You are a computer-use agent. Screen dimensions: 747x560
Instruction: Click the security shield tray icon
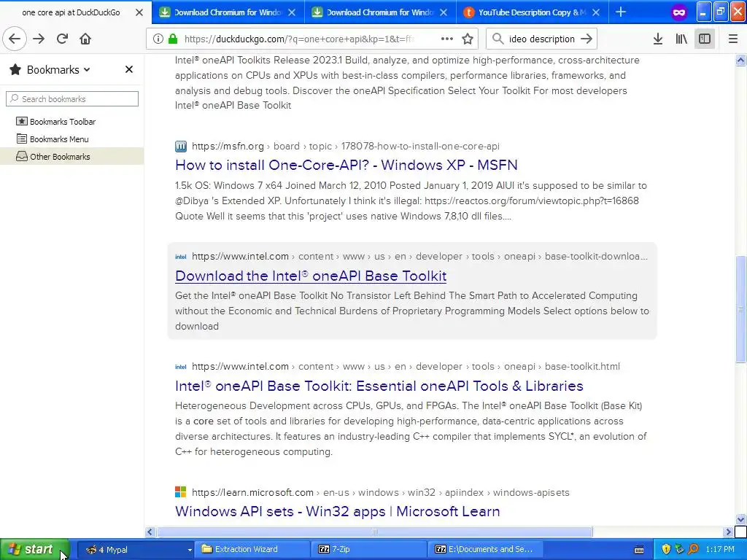click(666, 550)
